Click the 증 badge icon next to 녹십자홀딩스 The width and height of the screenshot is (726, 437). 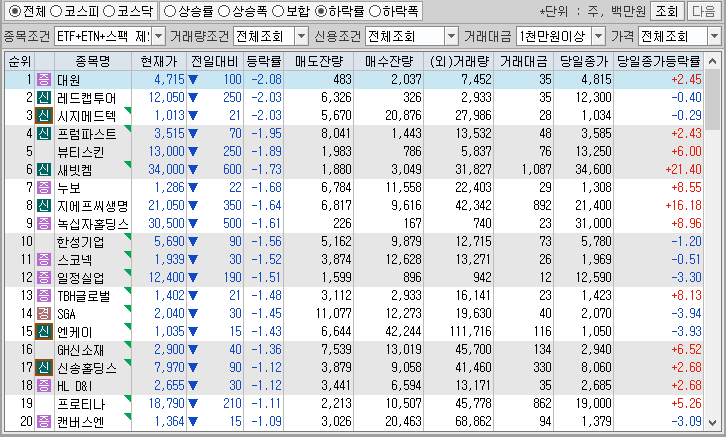[x=44, y=224]
